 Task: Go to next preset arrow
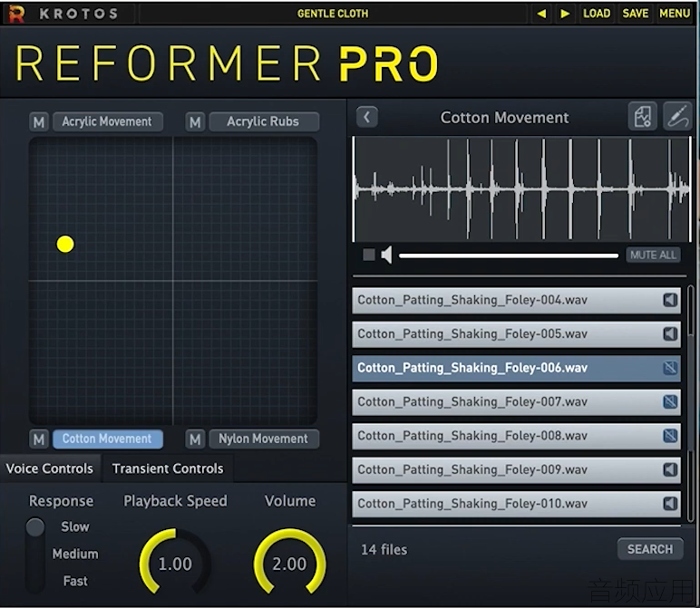click(x=565, y=14)
